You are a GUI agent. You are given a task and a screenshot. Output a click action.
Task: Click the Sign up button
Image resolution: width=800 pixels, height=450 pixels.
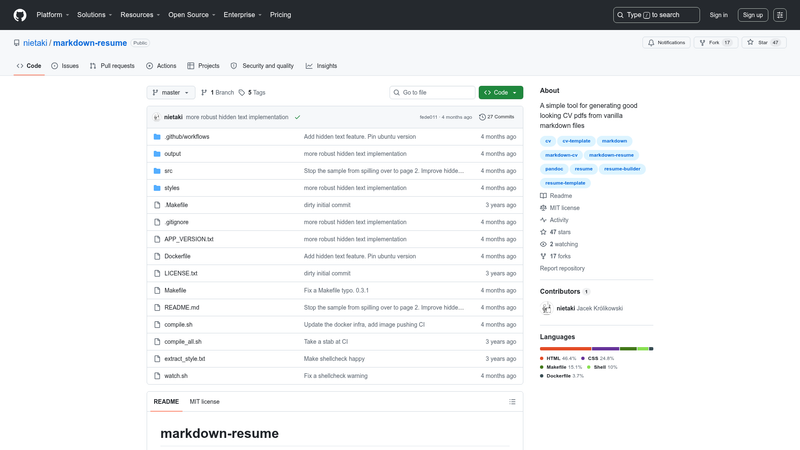753,15
